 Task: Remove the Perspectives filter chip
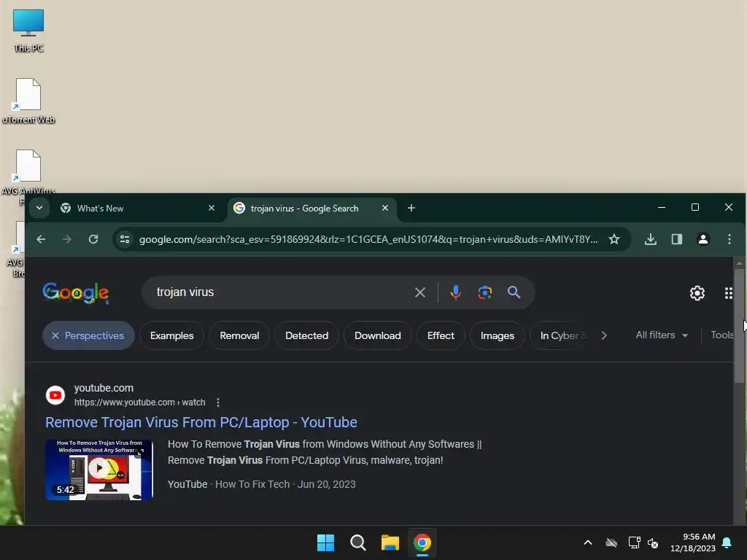55,335
